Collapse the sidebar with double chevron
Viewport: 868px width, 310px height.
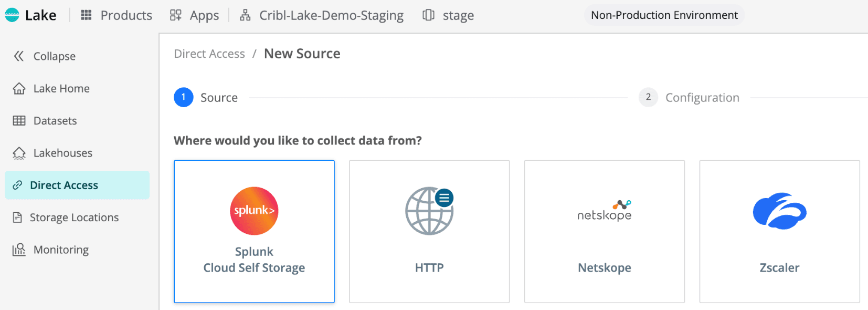coord(19,56)
